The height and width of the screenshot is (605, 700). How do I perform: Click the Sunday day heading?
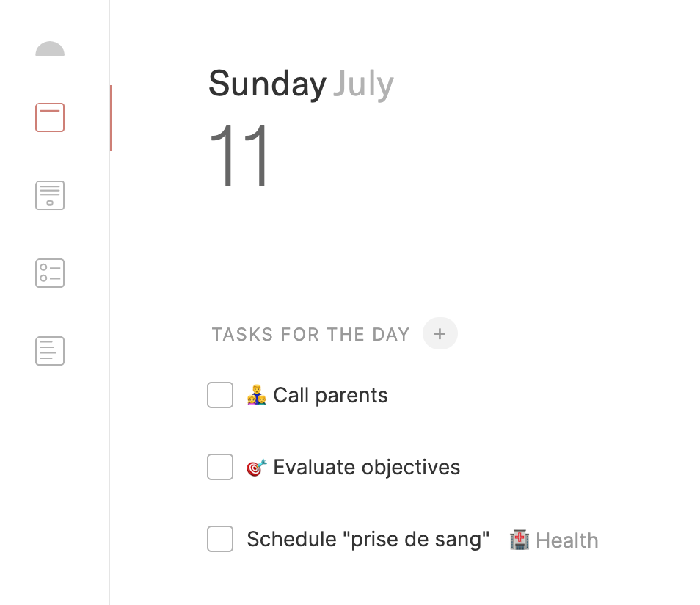267,84
